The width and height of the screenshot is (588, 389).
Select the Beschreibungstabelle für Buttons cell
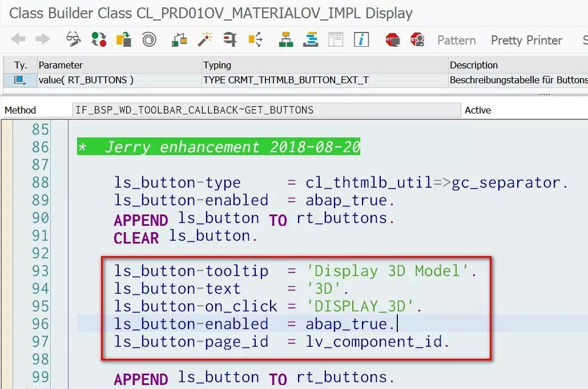tap(518, 80)
